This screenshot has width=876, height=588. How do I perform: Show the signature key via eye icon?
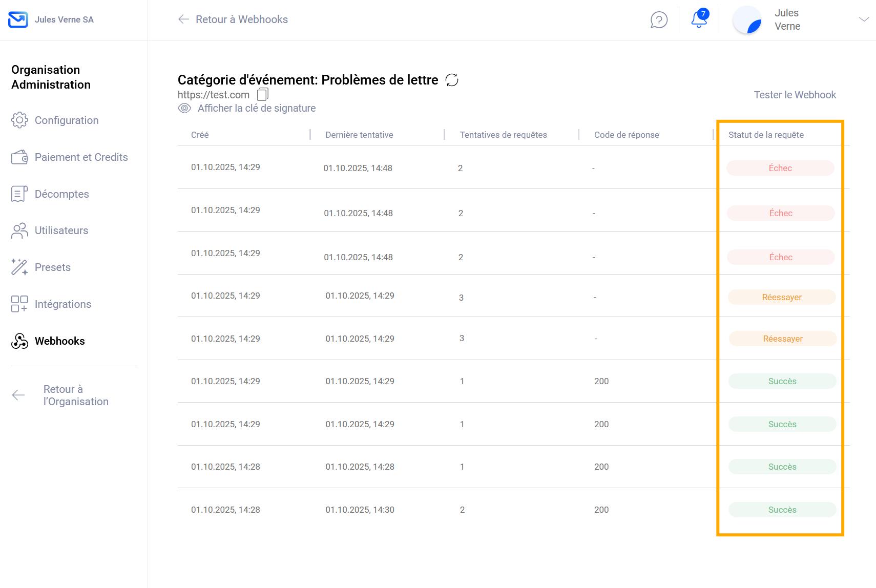pos(184,108)
